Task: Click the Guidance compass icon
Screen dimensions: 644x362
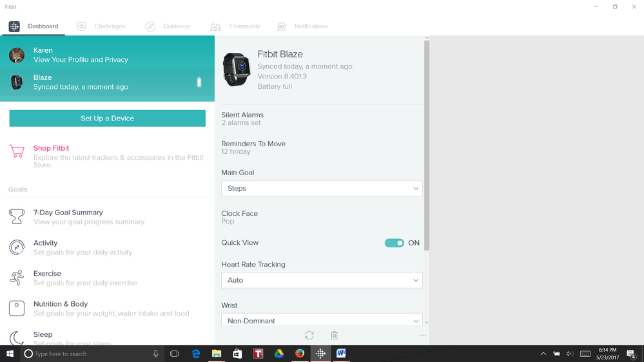Action: [x=150, y=26]
